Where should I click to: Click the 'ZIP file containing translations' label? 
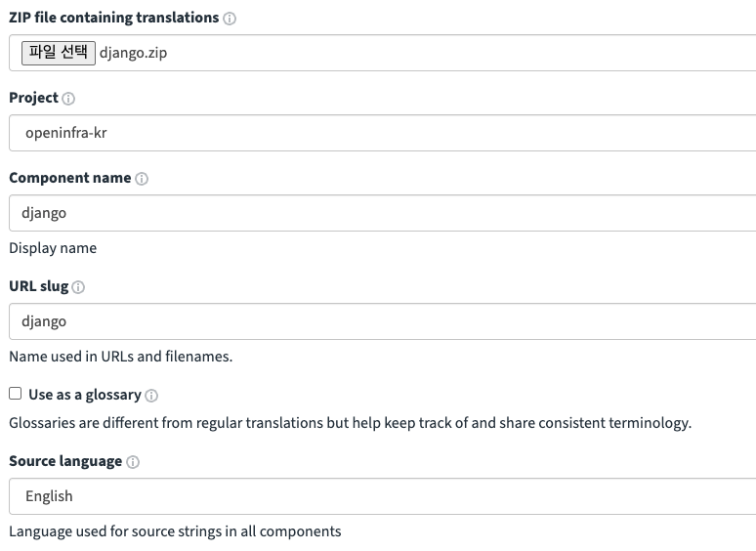(x=113, y=18)
